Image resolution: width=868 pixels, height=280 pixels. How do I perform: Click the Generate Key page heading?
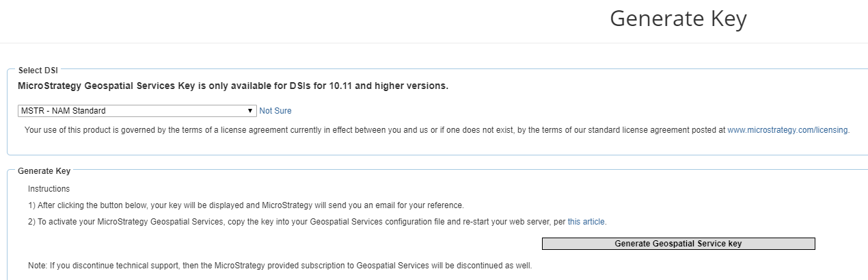point(678,19)
